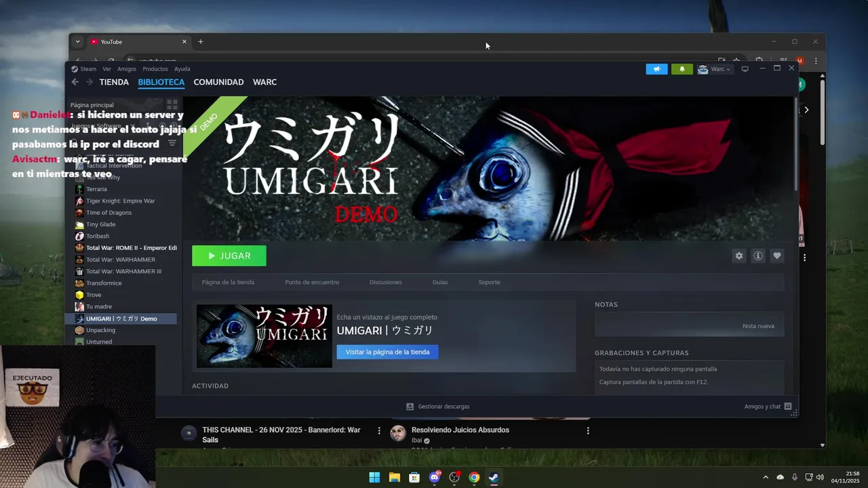Open the Productos menu
Viewport: 868px width, 488px height.
point(155,69)
